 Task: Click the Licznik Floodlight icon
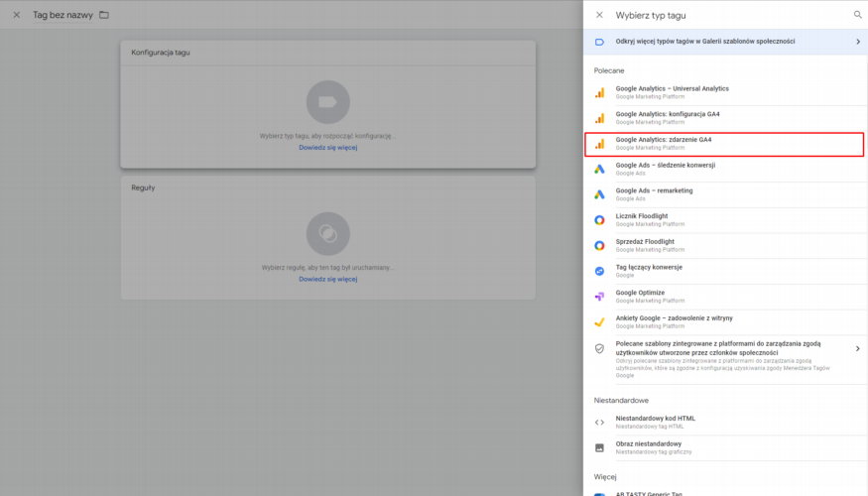point(599,220)
